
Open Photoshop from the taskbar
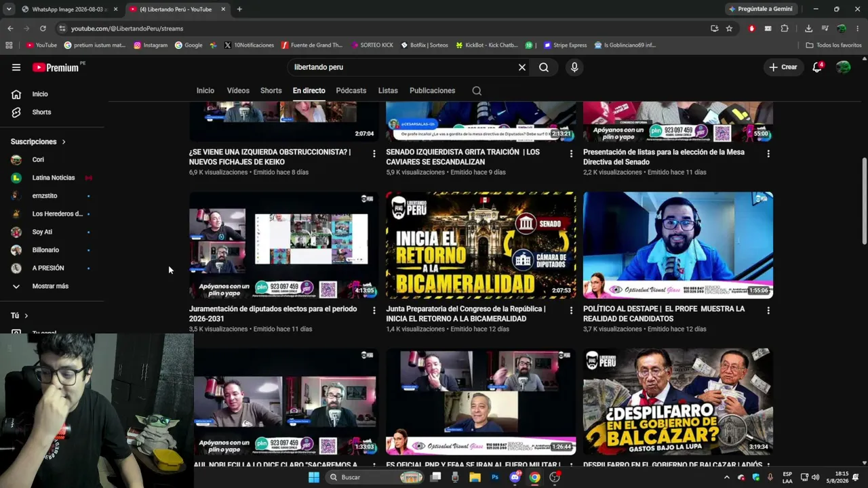pyautogui.click(x=494, y=477)
